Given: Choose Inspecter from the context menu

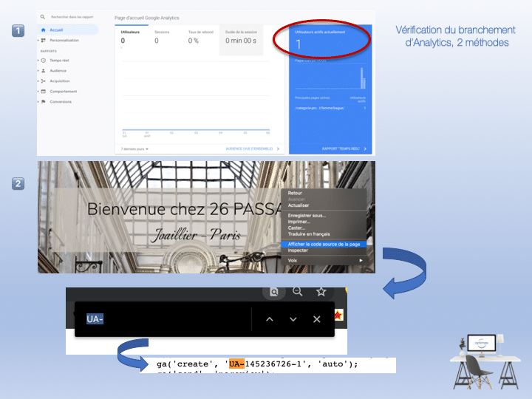Looking at the screenshot, I should [x=299, y=250].
